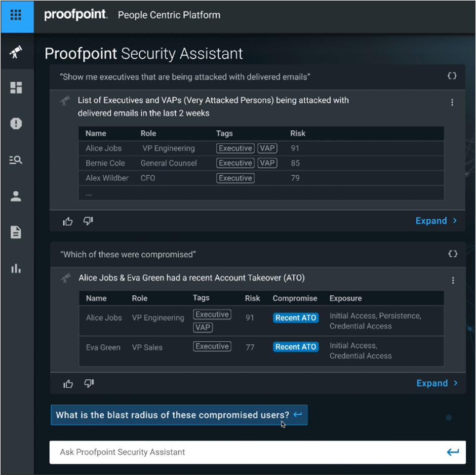Click the VP Sales role cell

pyautogui.click(x=147, y=347)
